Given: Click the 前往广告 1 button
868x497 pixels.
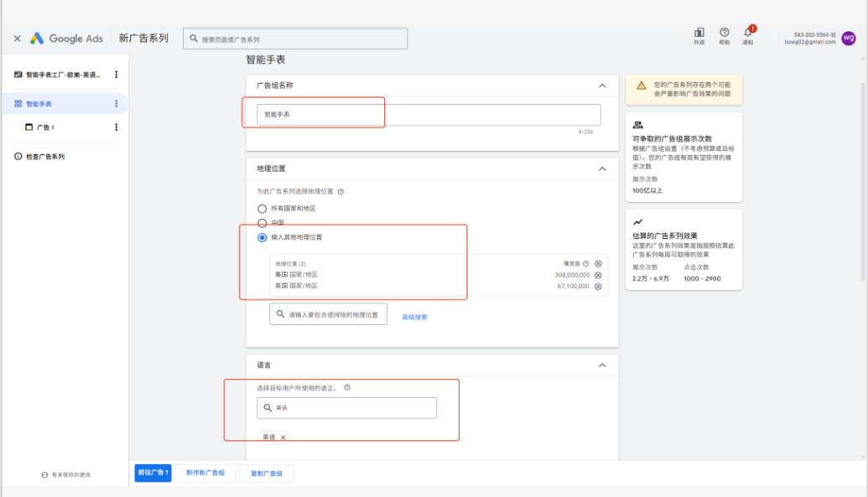Looking at the screenshot, I should click(x=153, y=473).
